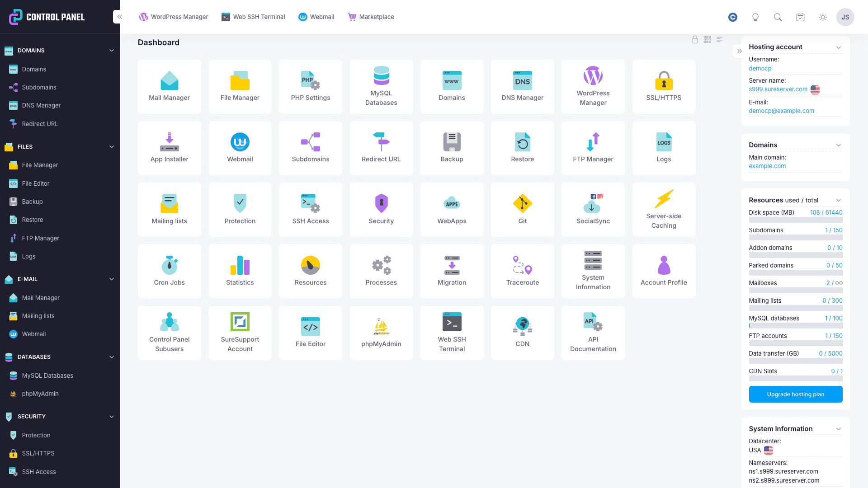This screenshot has height=488, width=868.
Task: Click the Disk space usage bar
Action: 795,220
